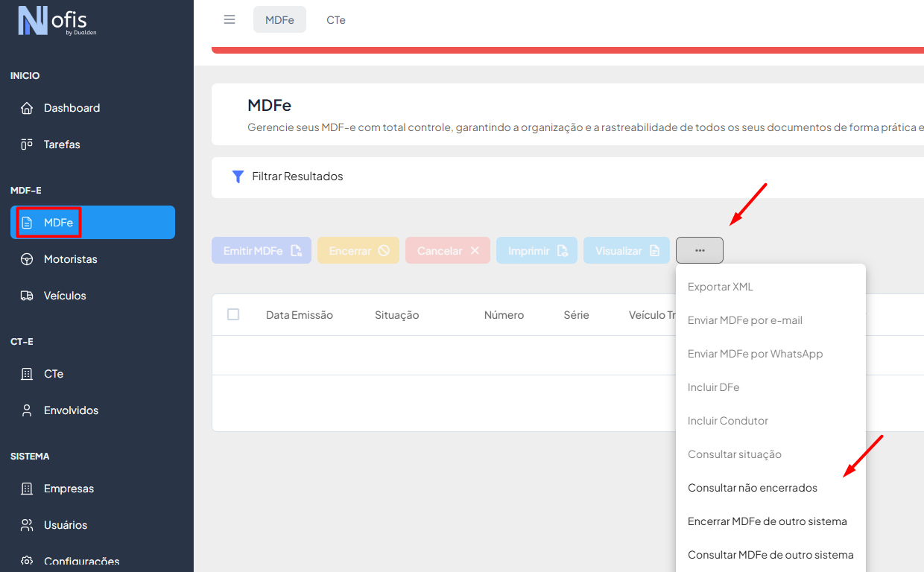This screenshot has width=924, height=572.
Task: Click the Motoristas steering wheel icon
Action: 27,259
